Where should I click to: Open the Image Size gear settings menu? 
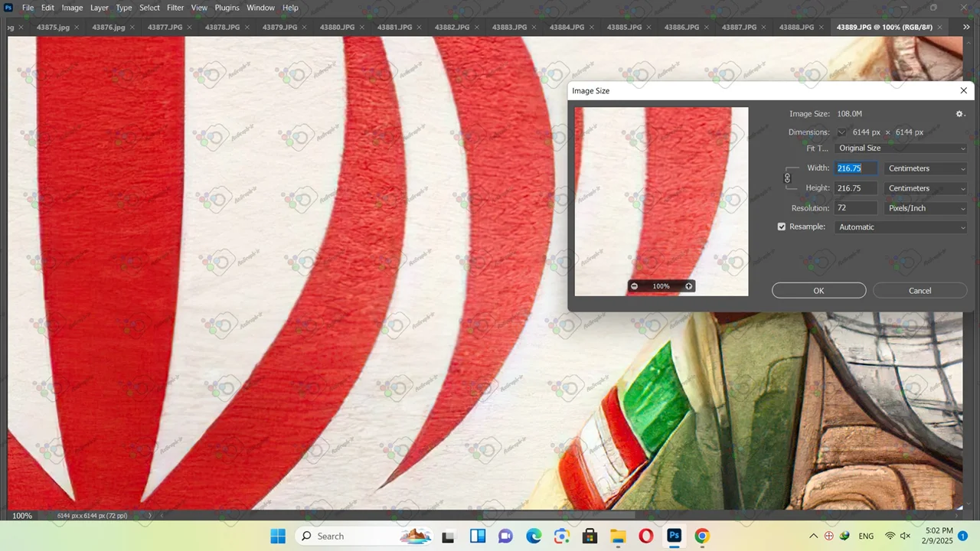coord(959,114)
